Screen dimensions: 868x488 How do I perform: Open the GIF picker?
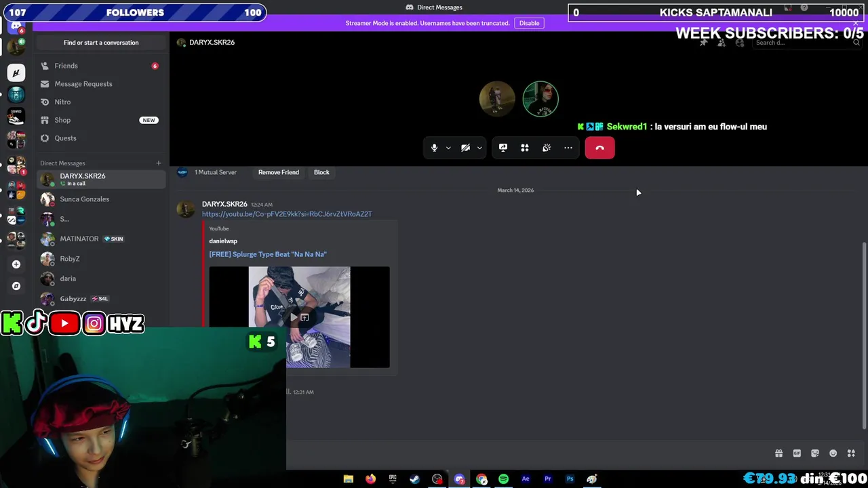(x=797, y=453)
